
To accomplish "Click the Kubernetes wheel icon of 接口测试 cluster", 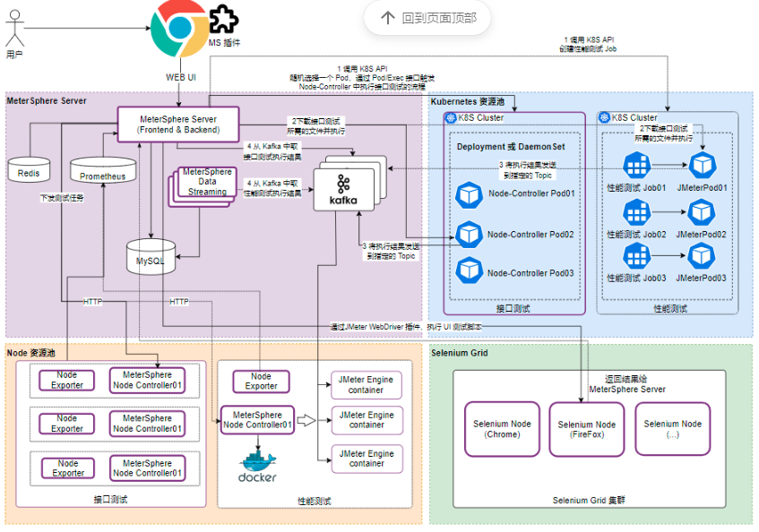I will pyautogui.click(x=451, y=117).
